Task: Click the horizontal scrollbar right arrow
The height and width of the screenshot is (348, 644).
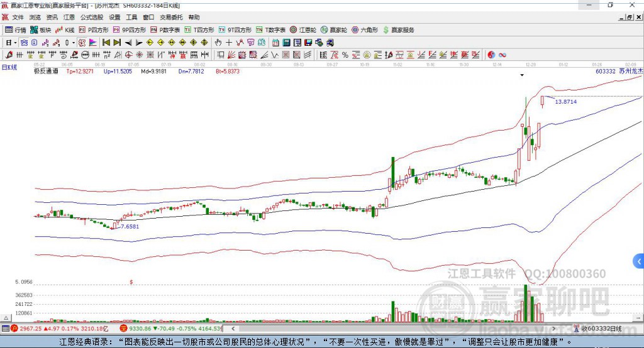Action: point(553,329)
